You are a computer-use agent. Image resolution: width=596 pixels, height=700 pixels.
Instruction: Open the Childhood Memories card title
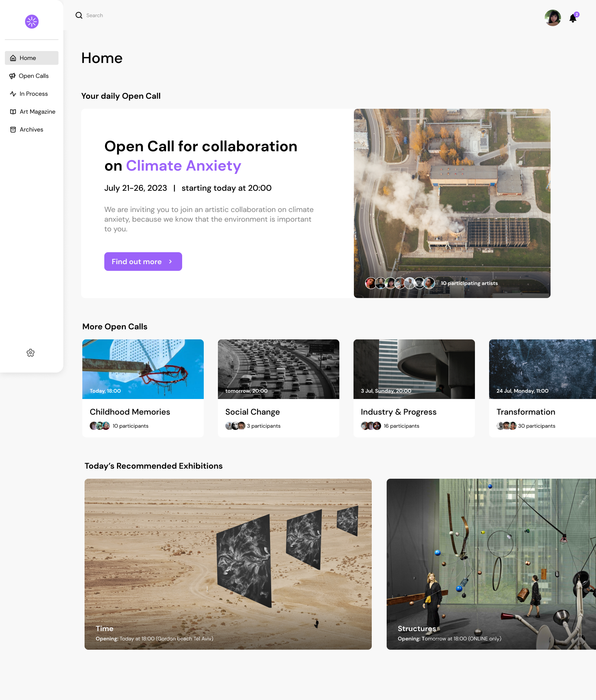(130, 412)
